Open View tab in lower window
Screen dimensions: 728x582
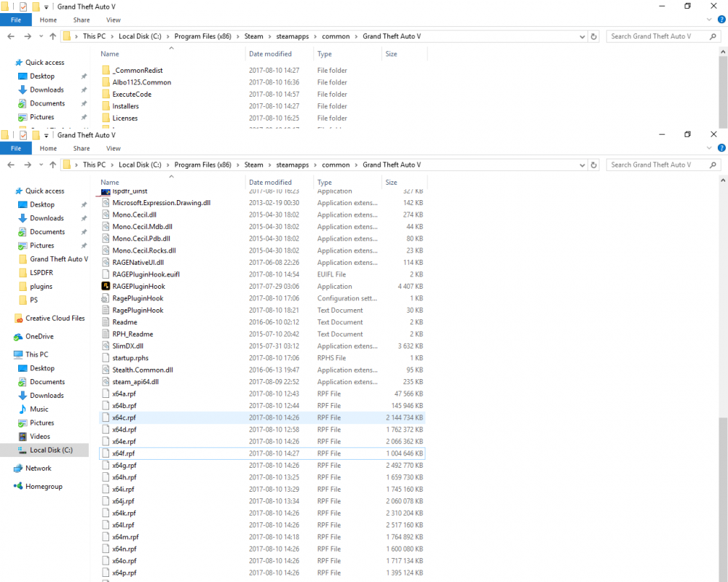[114, 148]
